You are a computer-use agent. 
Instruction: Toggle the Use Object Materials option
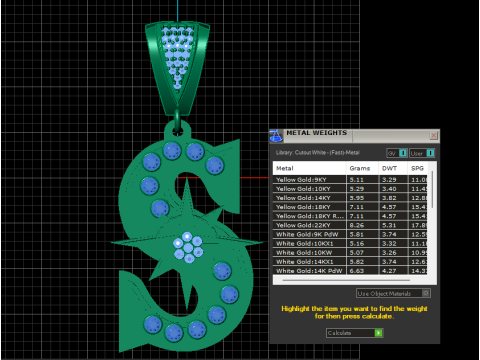[393, 293]
